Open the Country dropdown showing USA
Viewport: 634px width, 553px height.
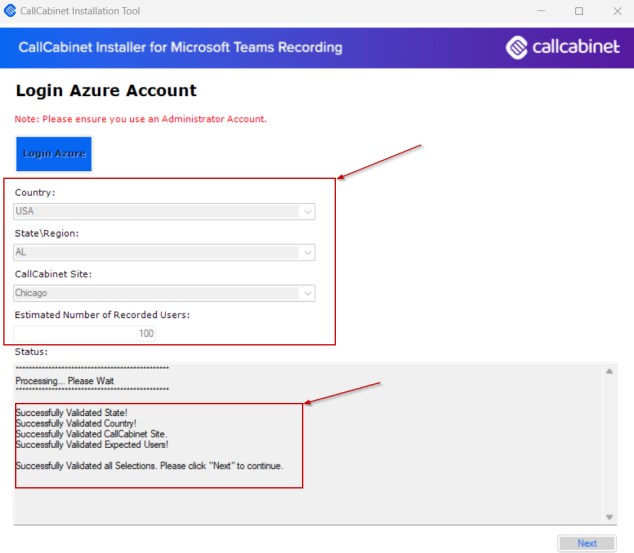click(x=164, y=212)
